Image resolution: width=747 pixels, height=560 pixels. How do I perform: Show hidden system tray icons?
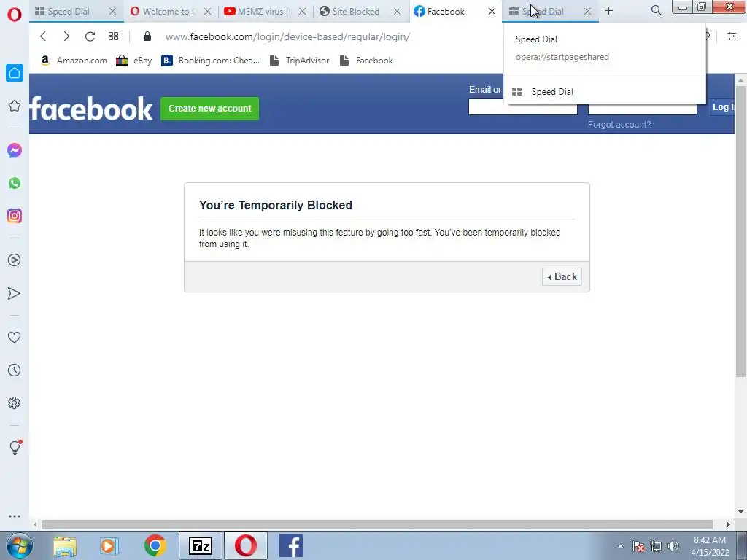620,546
